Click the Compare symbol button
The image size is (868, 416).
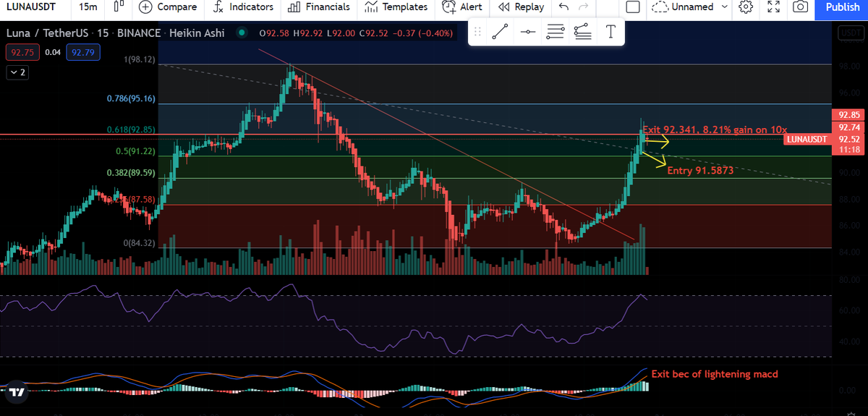167,7
